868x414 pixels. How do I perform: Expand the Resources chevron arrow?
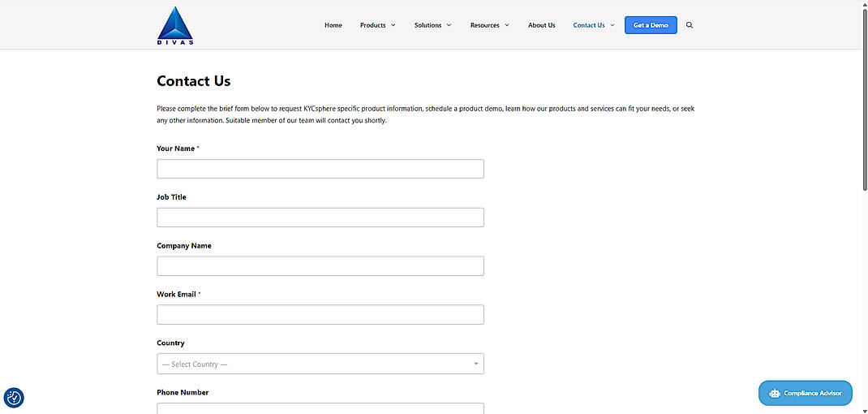pos(507,25)
